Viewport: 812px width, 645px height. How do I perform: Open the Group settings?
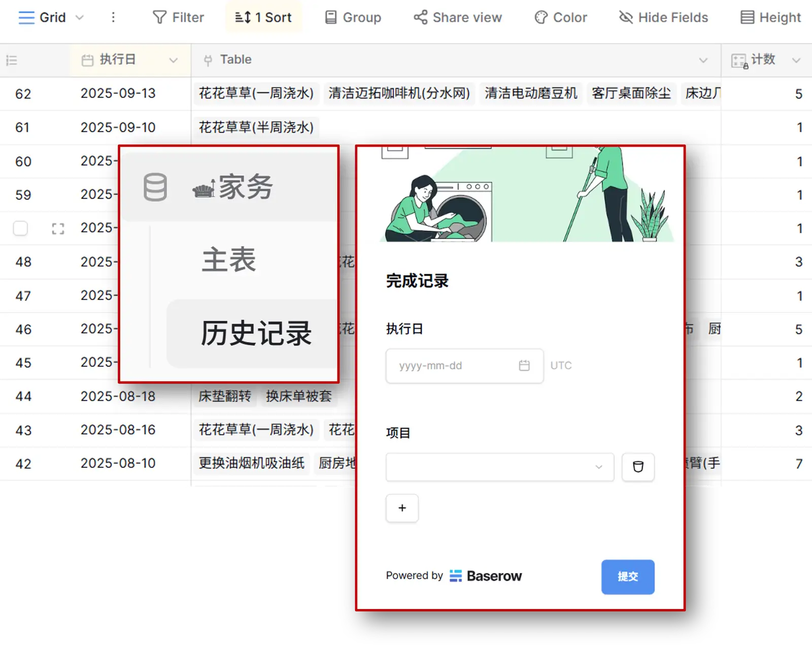tap(353, 17)
